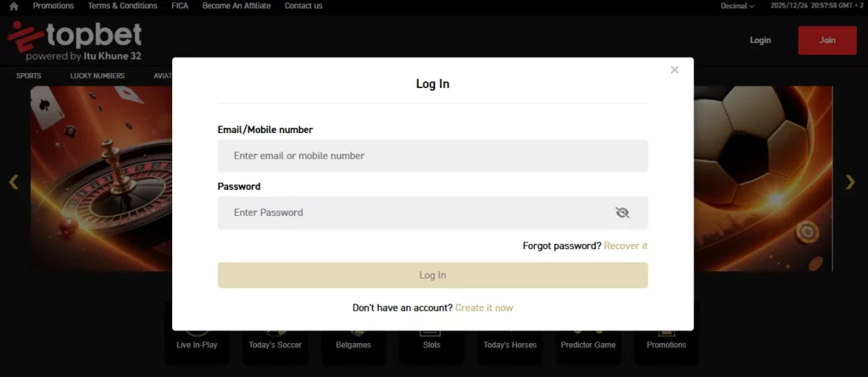The width and height of the screenshot is (868, 377).
Task: Toggle password visibility eye icon
Action: [x=622, y=213]
